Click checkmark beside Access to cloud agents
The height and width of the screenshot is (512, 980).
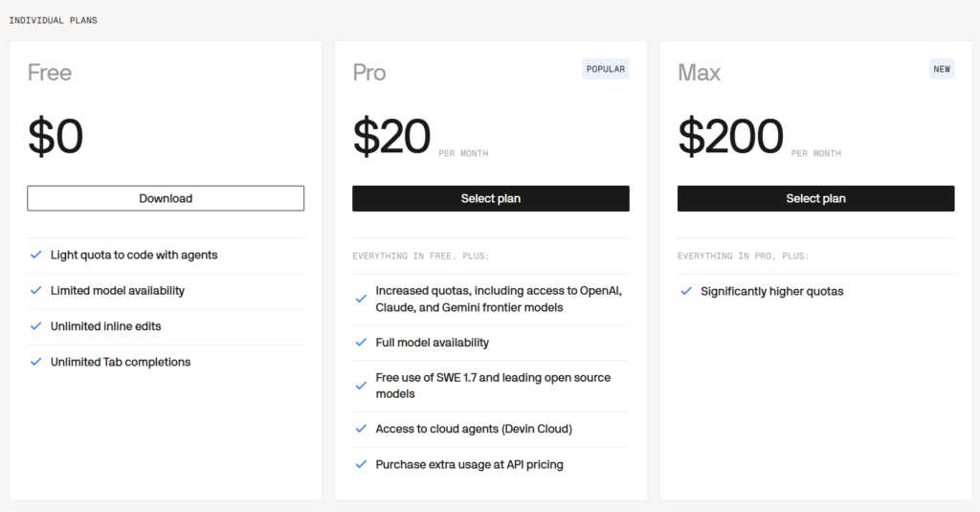point(361,429)
